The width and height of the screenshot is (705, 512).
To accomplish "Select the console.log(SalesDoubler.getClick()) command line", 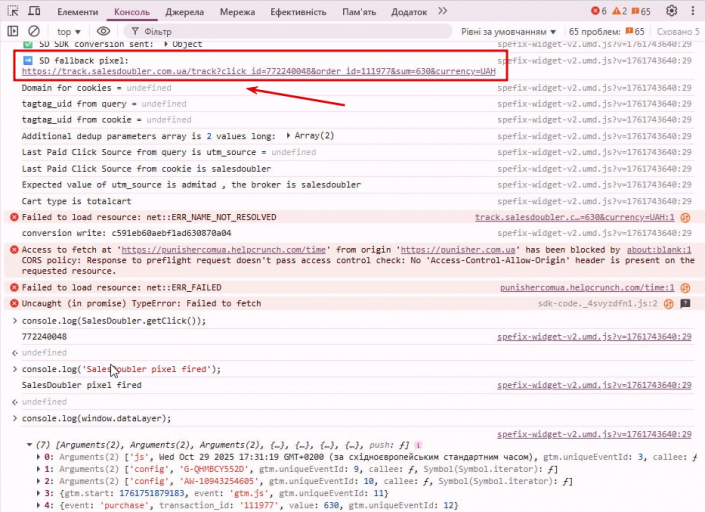I will point(114,321).
